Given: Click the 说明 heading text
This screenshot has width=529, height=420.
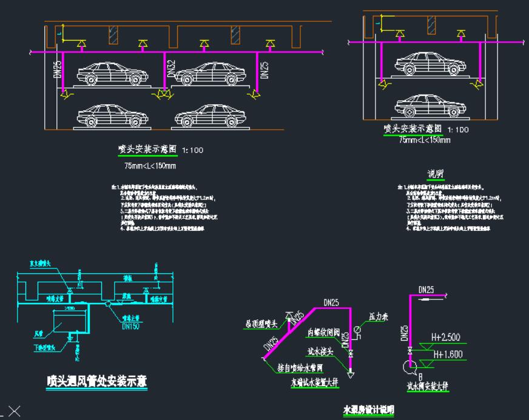Looking at the screenshot, I should click(435, 173).
